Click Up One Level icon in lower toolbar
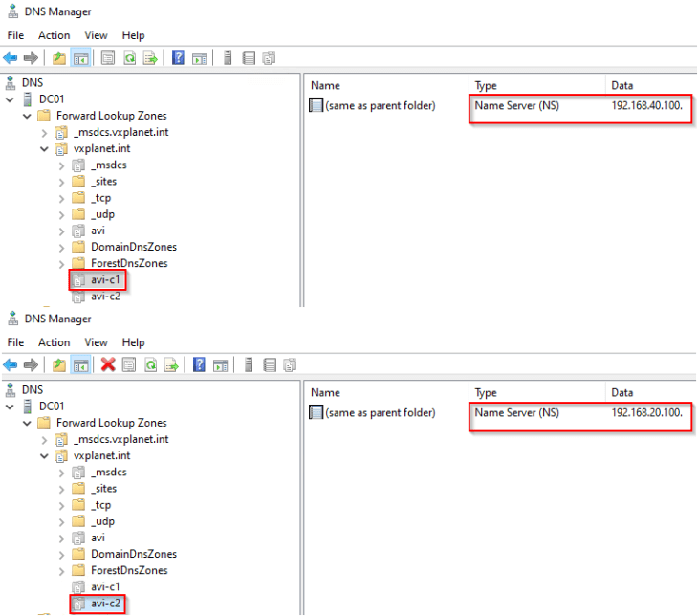Viewport: 698px width, 616px height. (59, 364)
